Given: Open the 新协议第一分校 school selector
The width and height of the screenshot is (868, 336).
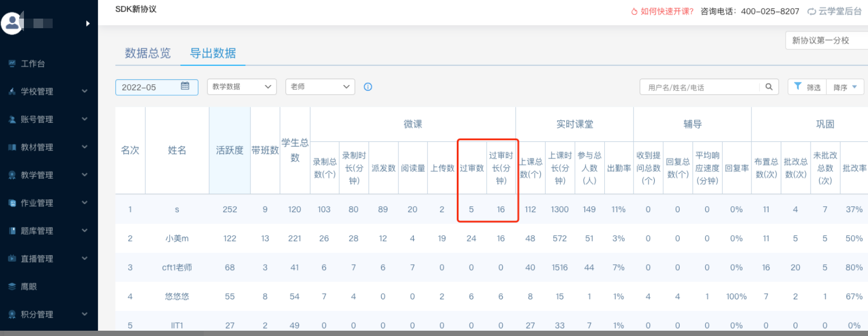Looking at the screenshot, I should point(827,40).
